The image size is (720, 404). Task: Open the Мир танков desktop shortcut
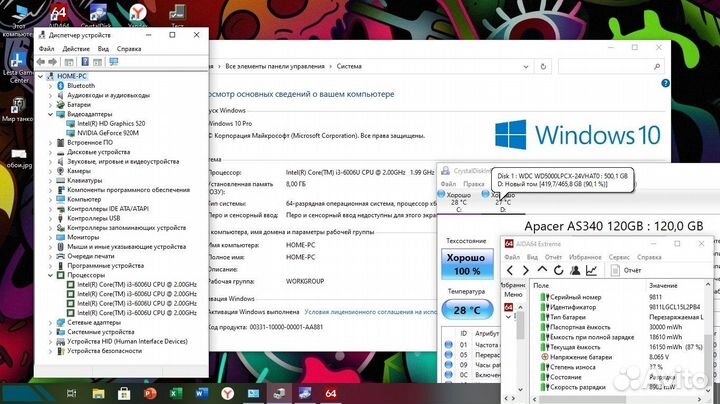(17, 110)
